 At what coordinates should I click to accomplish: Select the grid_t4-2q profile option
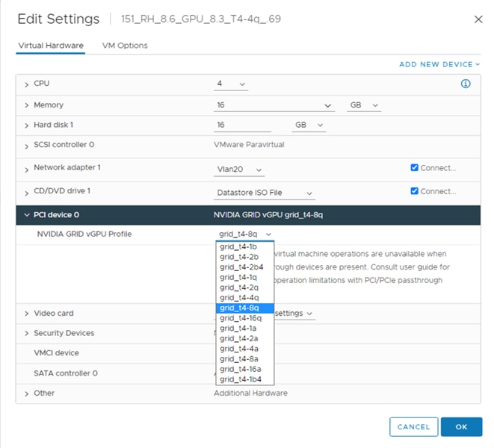pos(245,287)
